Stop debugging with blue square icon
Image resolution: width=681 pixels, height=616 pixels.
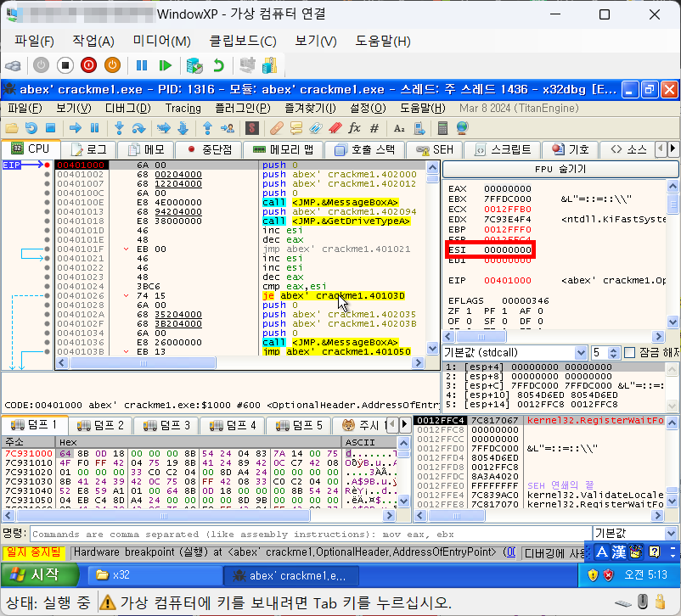click(x=50, y=128)
